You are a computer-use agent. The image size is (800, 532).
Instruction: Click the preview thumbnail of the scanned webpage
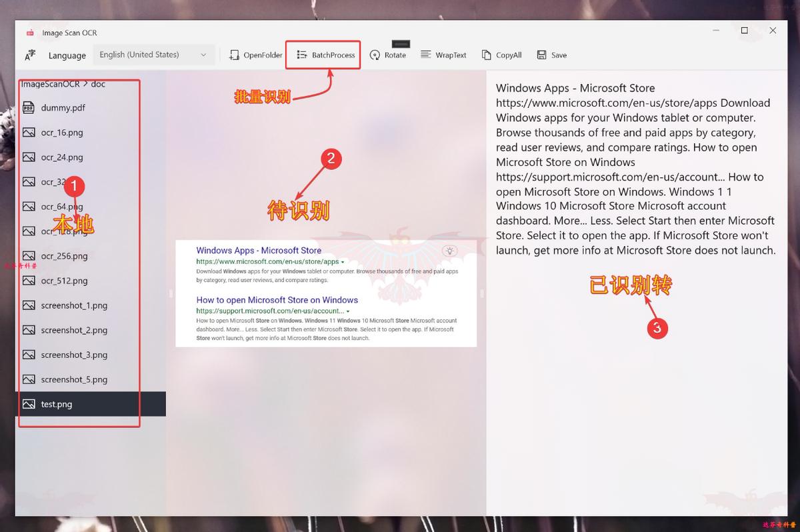tap(326, 293)
